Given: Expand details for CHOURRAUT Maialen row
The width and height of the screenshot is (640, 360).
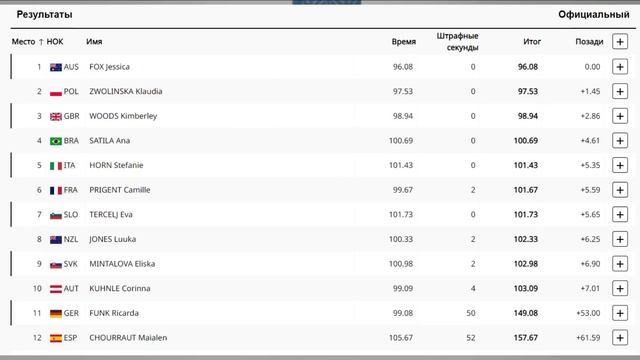Looking at the screenshot, I should coord(620,338).
